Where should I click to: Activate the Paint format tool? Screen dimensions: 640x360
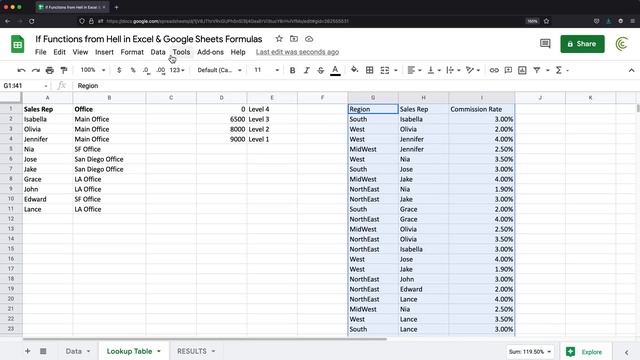click(64, 70)
